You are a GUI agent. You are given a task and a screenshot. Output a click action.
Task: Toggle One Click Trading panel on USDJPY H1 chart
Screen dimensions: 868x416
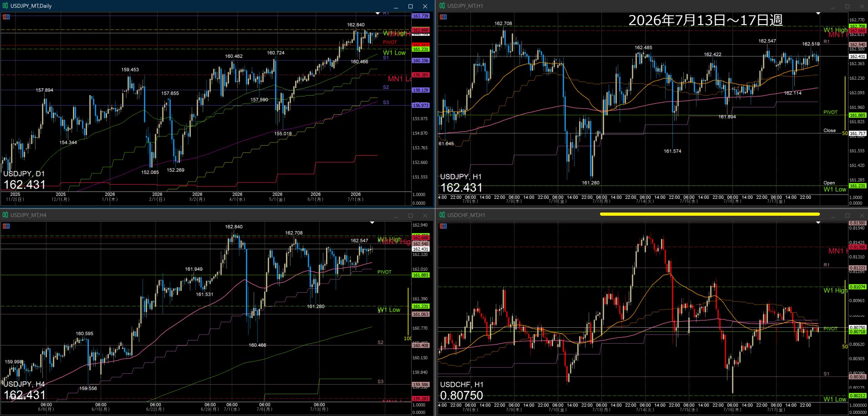(443, 17)
